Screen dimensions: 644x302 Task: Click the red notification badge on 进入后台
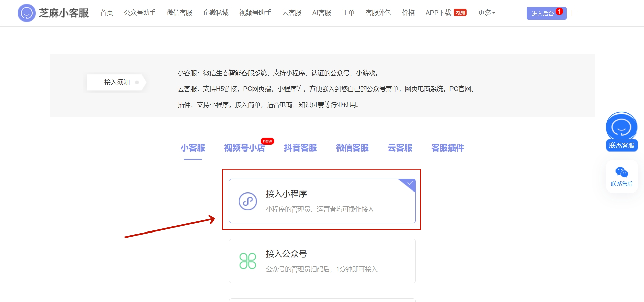point(559,11)
